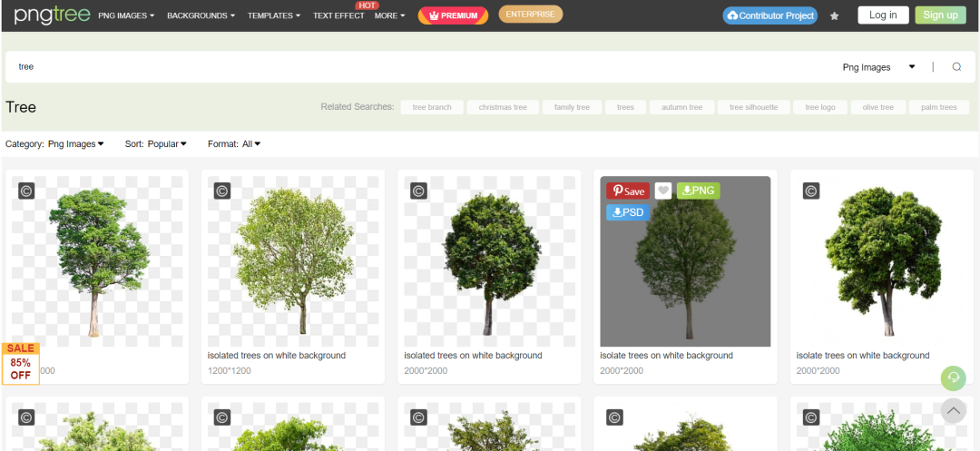Click the Log in button
This screenshot has height=451, width=980.
point(883,15)
